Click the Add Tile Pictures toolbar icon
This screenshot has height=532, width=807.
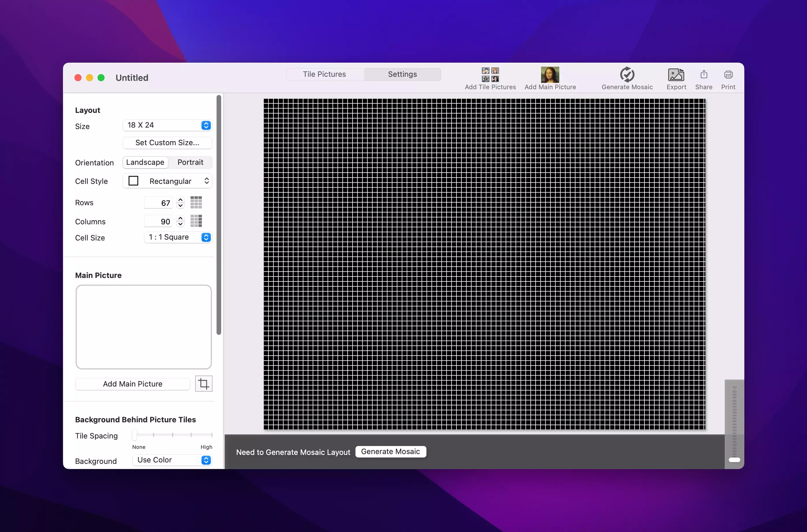[x=490, y=75]
